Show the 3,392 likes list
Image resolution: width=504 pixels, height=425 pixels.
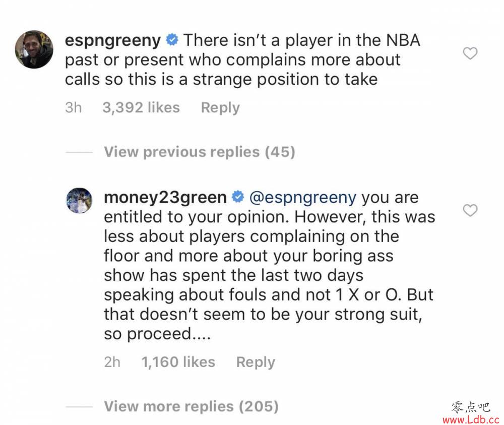tap(141, 108)
